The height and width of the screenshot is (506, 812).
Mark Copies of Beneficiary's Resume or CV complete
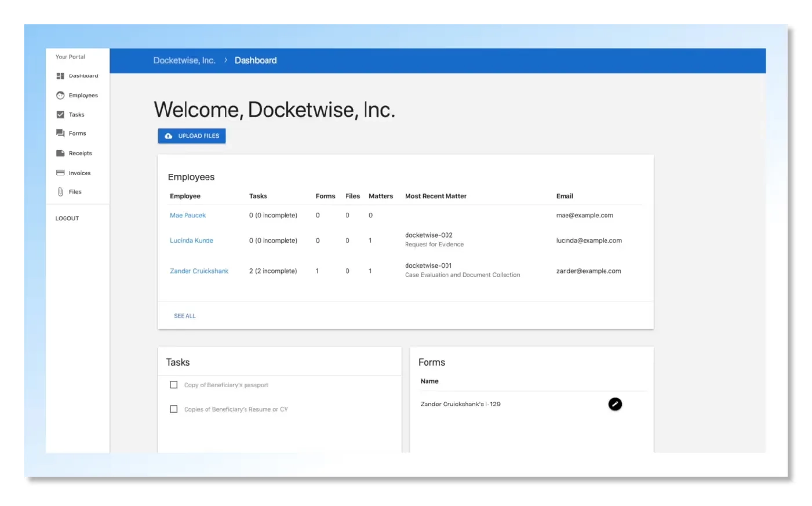pos(173,409)
